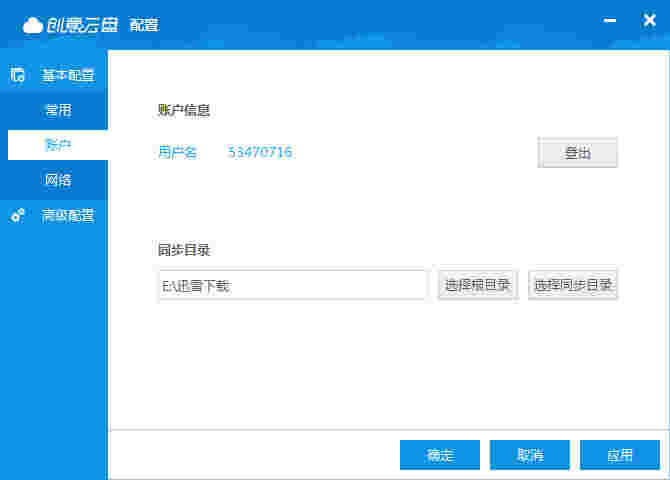
Task: Expand the 高级配置 section label
Action: [x=67, y=215]
